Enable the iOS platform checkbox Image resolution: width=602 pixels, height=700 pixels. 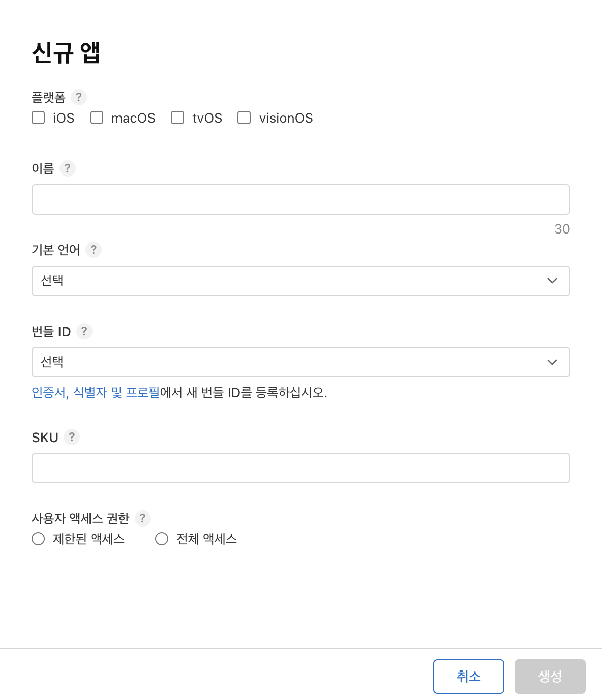click(x=38, y=118)
